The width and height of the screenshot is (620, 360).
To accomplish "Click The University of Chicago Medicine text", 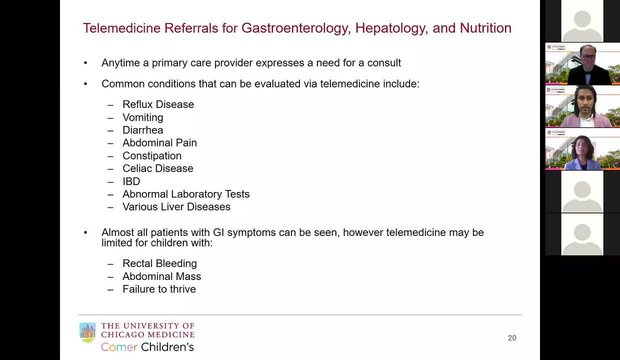I will (x=147, y=330).
